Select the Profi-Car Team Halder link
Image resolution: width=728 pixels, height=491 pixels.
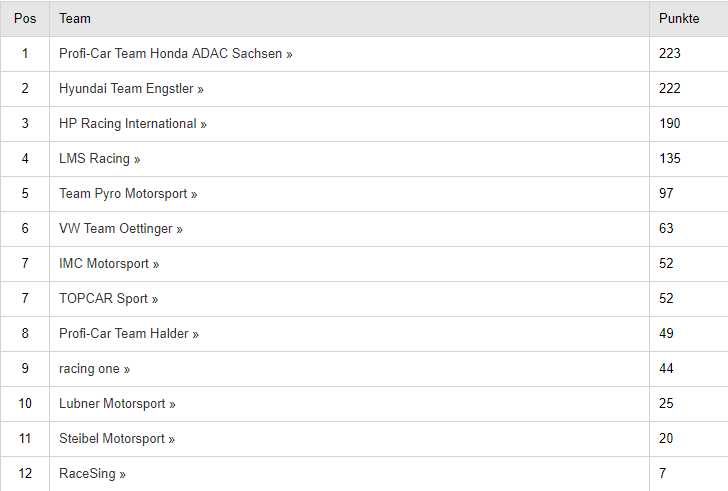pyautogui.click(x=129, y=334)
